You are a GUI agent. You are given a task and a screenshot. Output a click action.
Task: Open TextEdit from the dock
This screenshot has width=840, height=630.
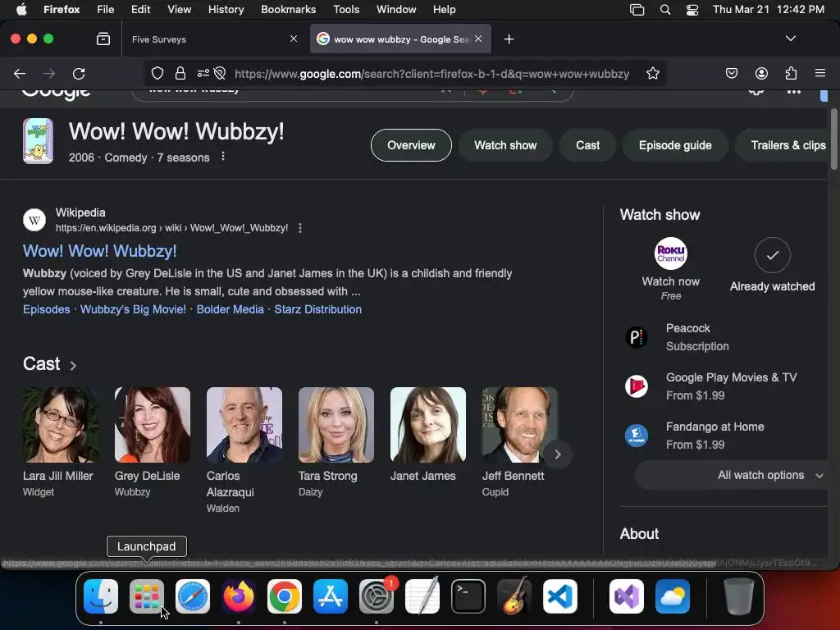[x=422, y=596]
